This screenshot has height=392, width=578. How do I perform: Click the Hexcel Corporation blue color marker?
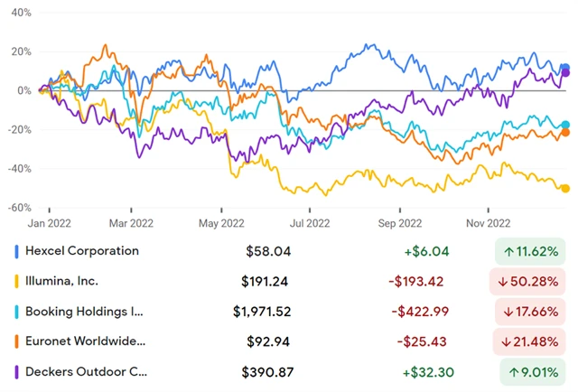(18, 251)
